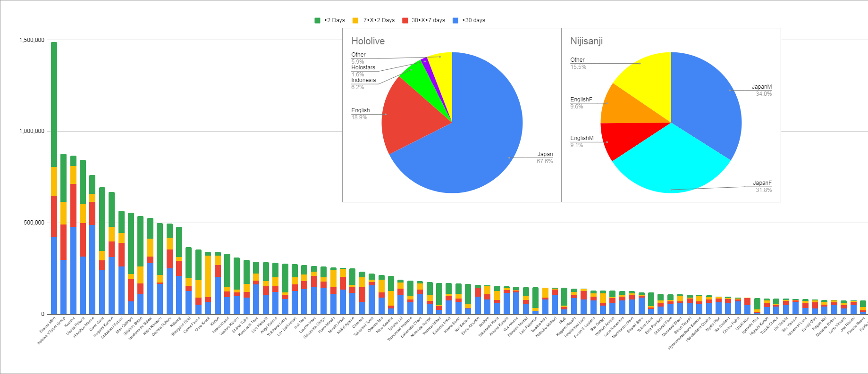Click the 'Tokino Sora' x-axis label
The height and width of the screenshot is (374, 868).
coord(645,324)
